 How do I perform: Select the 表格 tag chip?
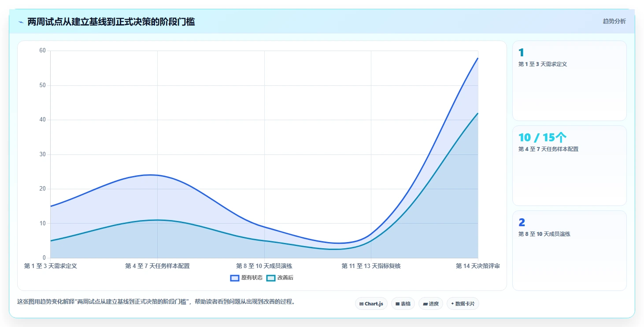(403, 304)
